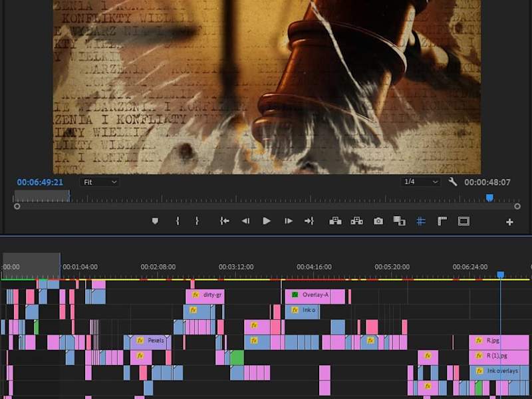The width and height of the screenshot is (532, 399).
Task: Open the 1/4 playback resolution dropdown
Action: tap(420, 182)
